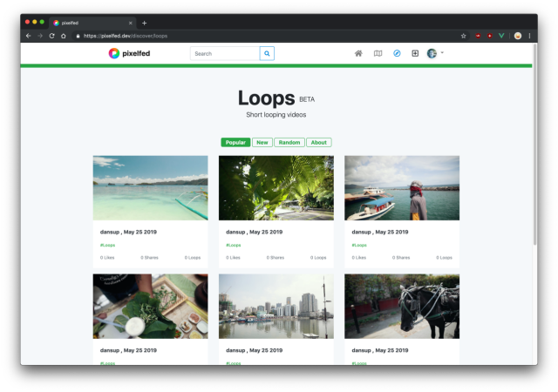Image resolution: width=558 pixels, height=392 pixels.
Task: Click 0 Likes on the harbor card
Action: [359, 258]
